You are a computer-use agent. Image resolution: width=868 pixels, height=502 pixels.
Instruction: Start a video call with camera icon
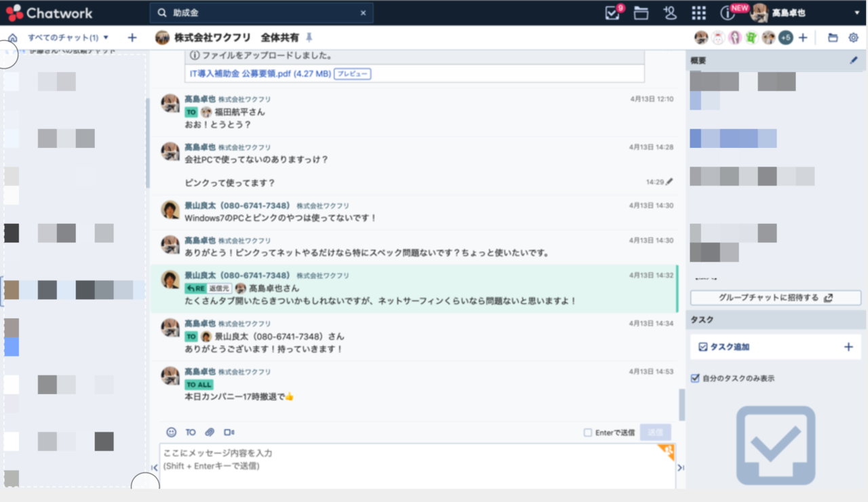pyautogui.click(x=229, y=432)
